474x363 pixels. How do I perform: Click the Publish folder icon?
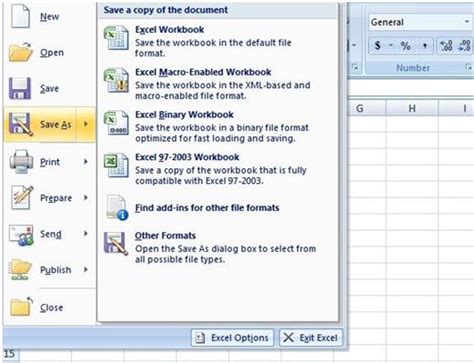click(21, 270)
